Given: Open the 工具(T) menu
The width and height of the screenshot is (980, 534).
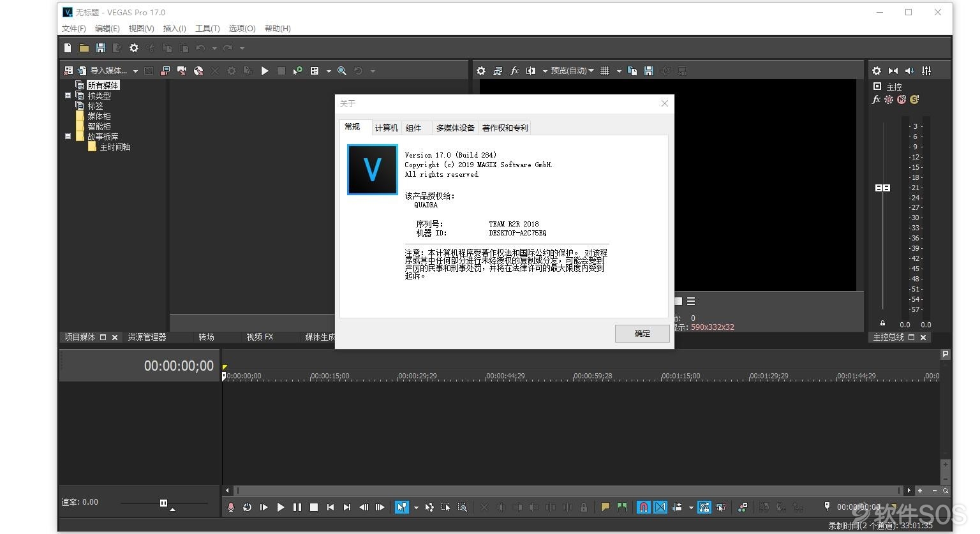Looking at the screenshot, I should click(207, 29).
